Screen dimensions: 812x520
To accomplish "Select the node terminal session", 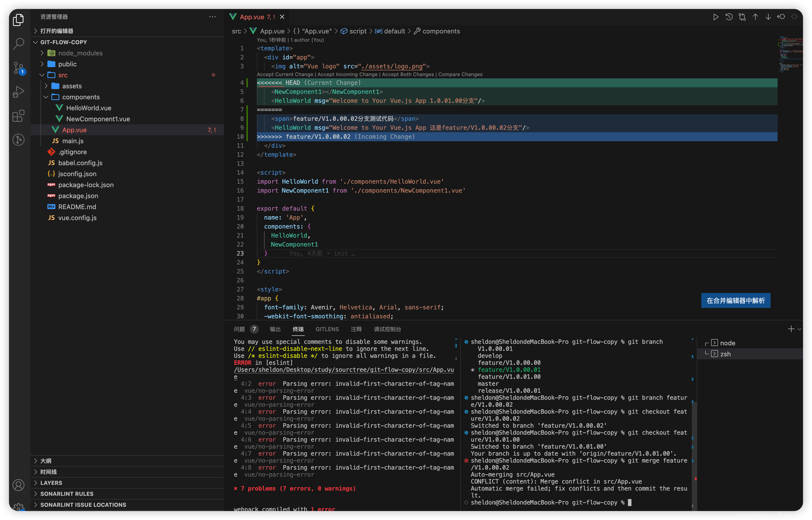I will tap(750, 343).
